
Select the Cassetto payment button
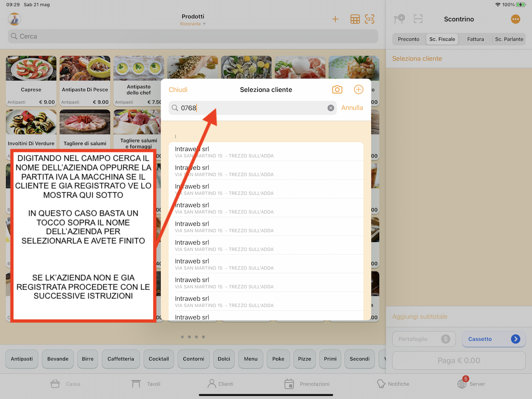494,339
